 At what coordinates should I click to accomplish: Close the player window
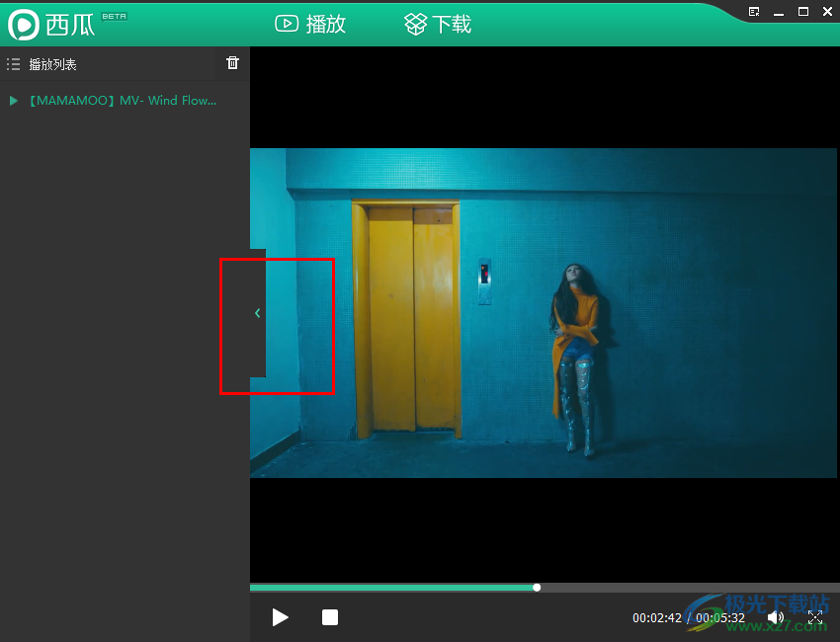coord(827,12)
